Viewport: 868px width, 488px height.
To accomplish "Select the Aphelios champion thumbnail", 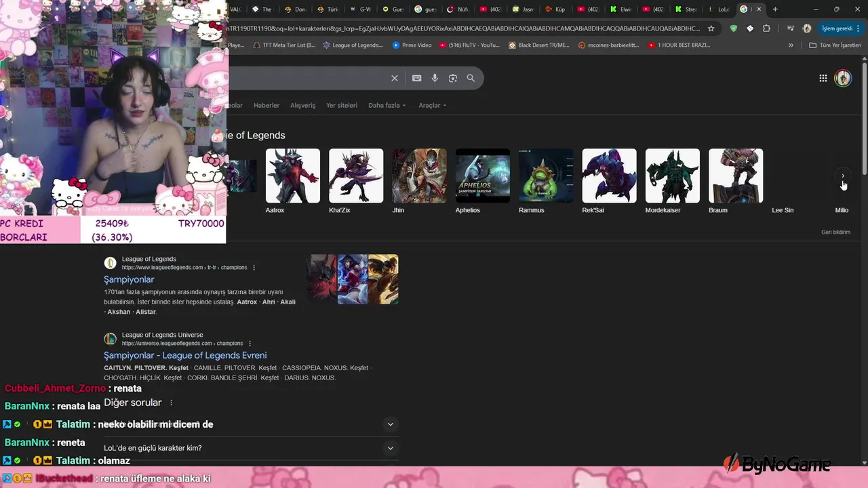I will [483, 176].
